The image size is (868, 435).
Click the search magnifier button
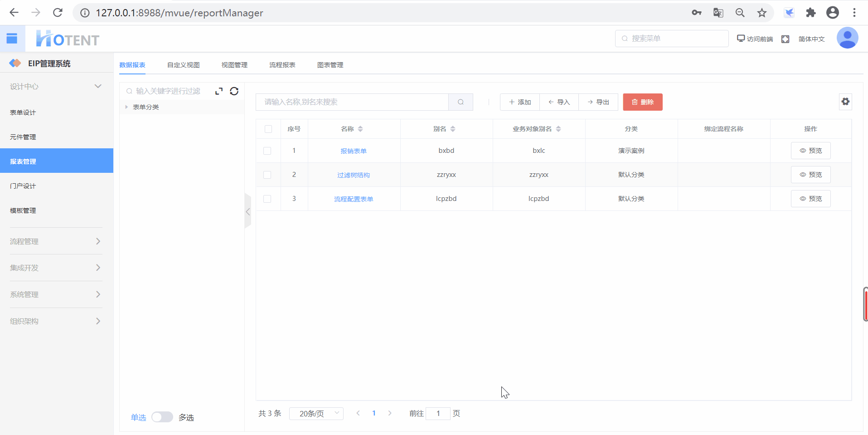pyautogui.click(x=461, y=102)
